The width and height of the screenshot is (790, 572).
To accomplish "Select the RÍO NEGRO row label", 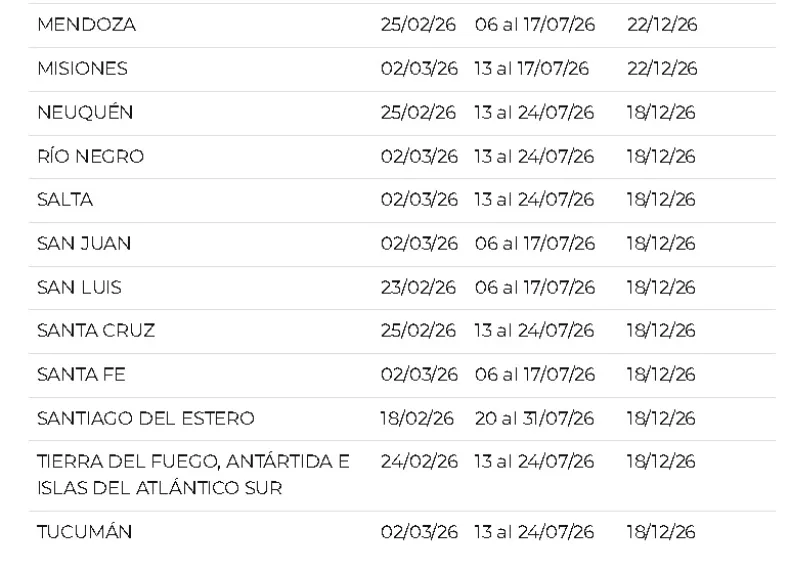I will [90, 157].
